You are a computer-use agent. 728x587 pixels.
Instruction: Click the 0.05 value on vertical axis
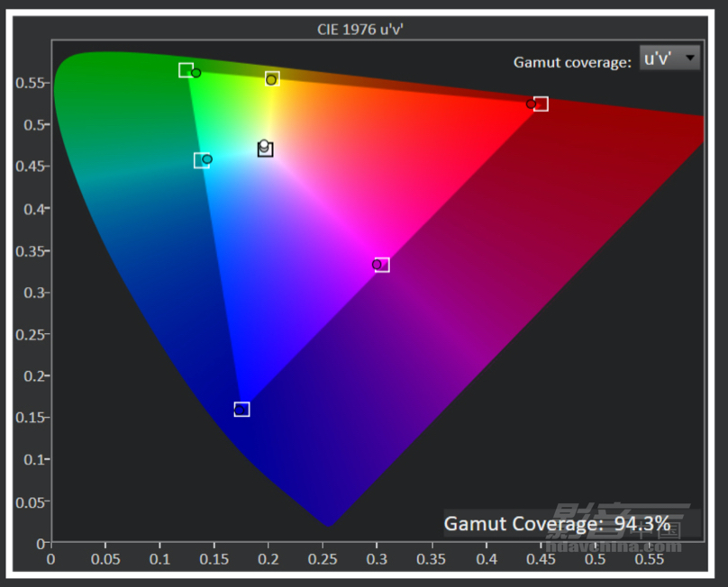pos(30,502)
